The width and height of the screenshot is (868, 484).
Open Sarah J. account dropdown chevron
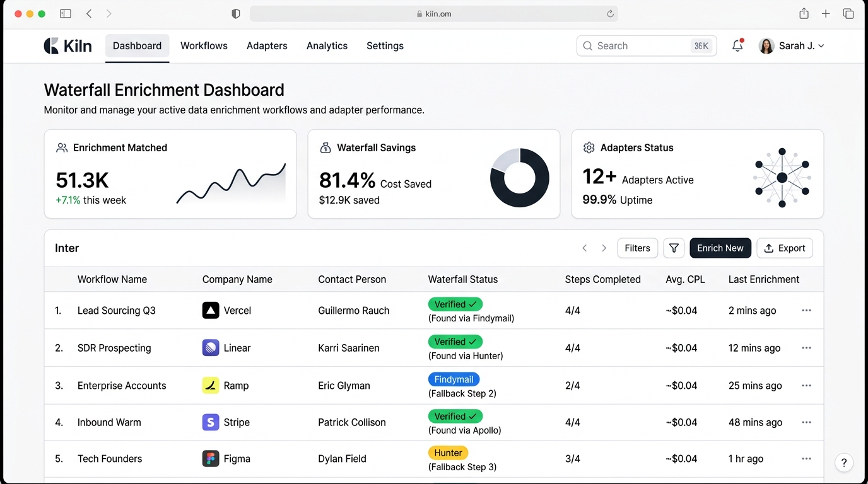[x=821, y=46]
